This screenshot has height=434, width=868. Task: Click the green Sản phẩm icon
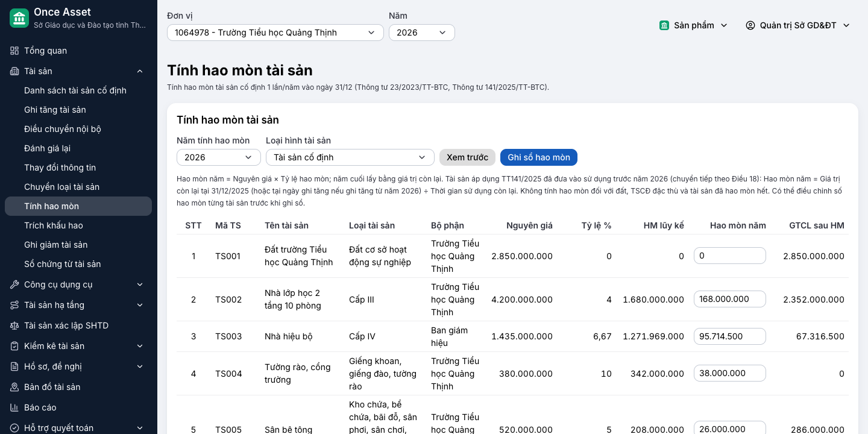tap(664, 25)
